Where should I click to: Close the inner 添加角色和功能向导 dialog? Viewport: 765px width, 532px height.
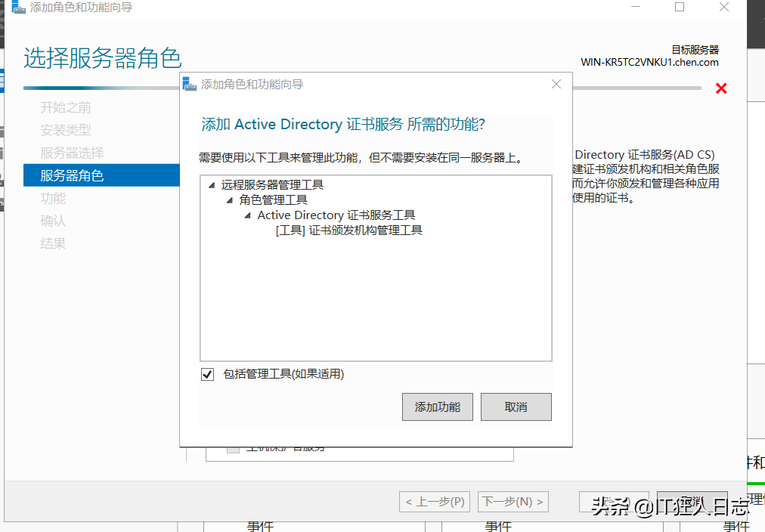(556, 84)
